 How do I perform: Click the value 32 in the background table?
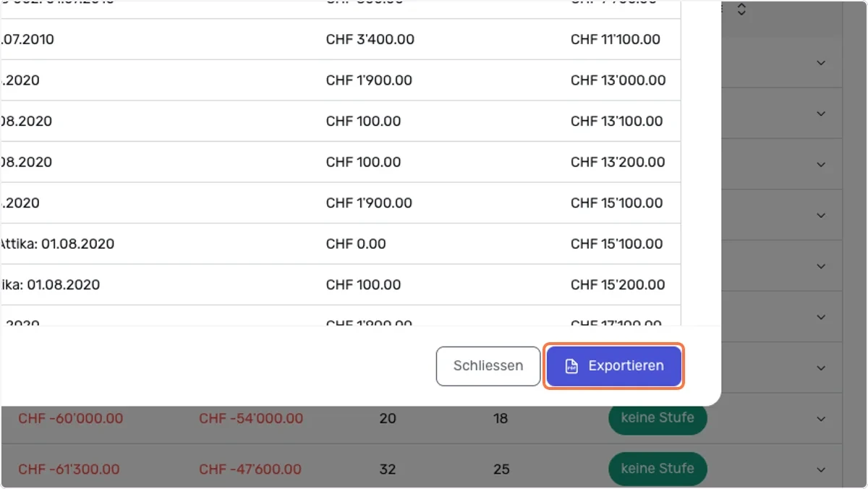point(388,469)
